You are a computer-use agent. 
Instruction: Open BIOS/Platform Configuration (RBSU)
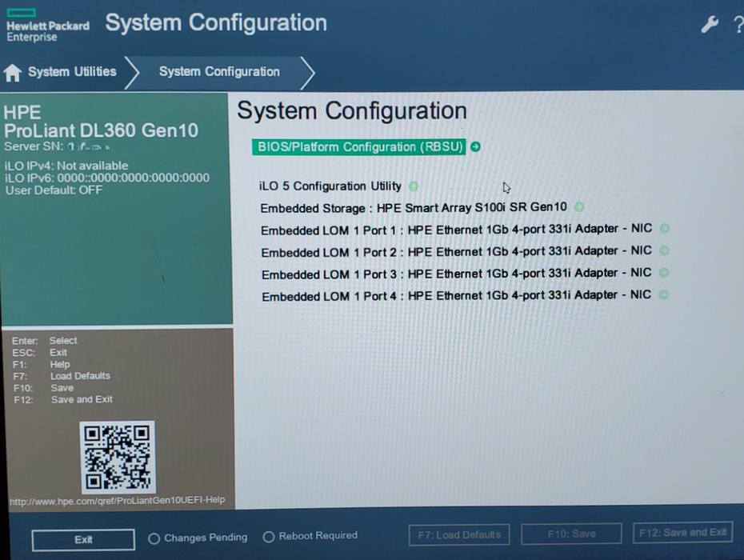[359, 146]
